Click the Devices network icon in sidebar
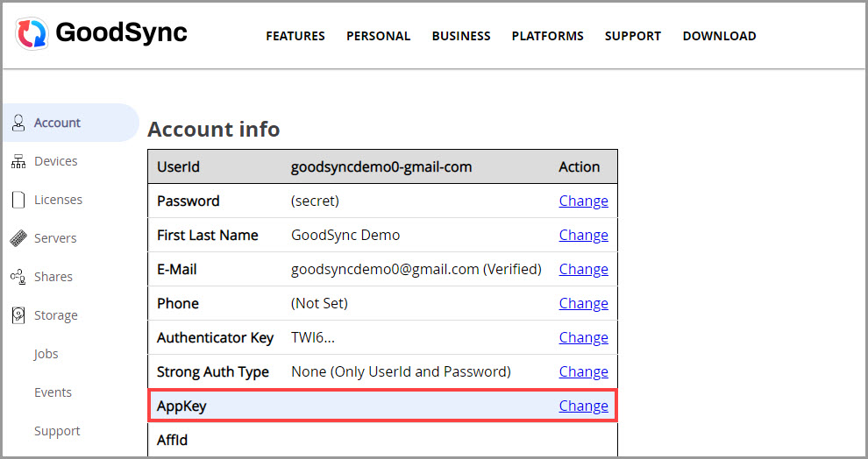Screen dimensions: 868x459 coord(18,161)
